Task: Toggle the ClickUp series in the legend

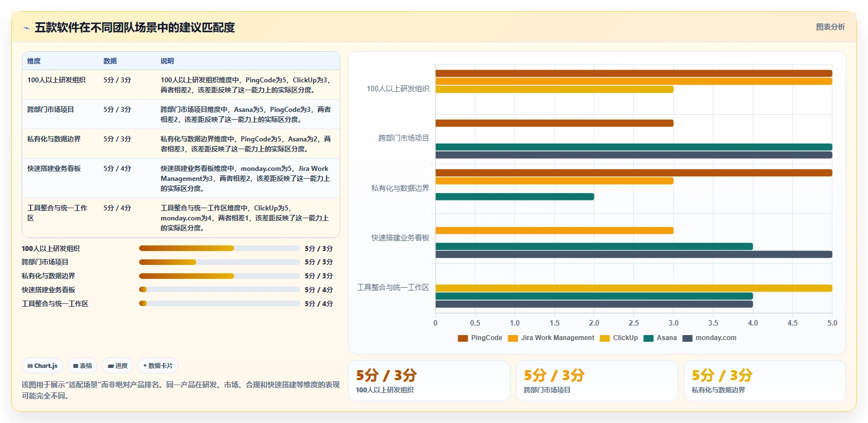Action: (x=619, y=338)
